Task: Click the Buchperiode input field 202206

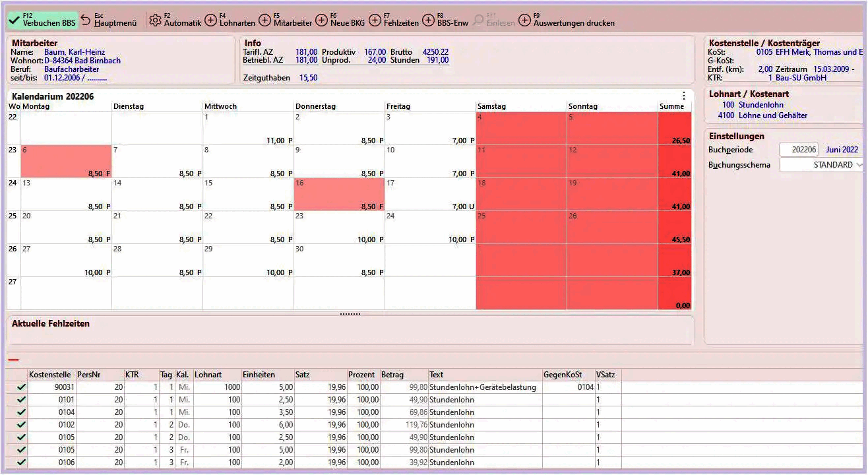Action: pyautogui.click(x=799, y=150)
